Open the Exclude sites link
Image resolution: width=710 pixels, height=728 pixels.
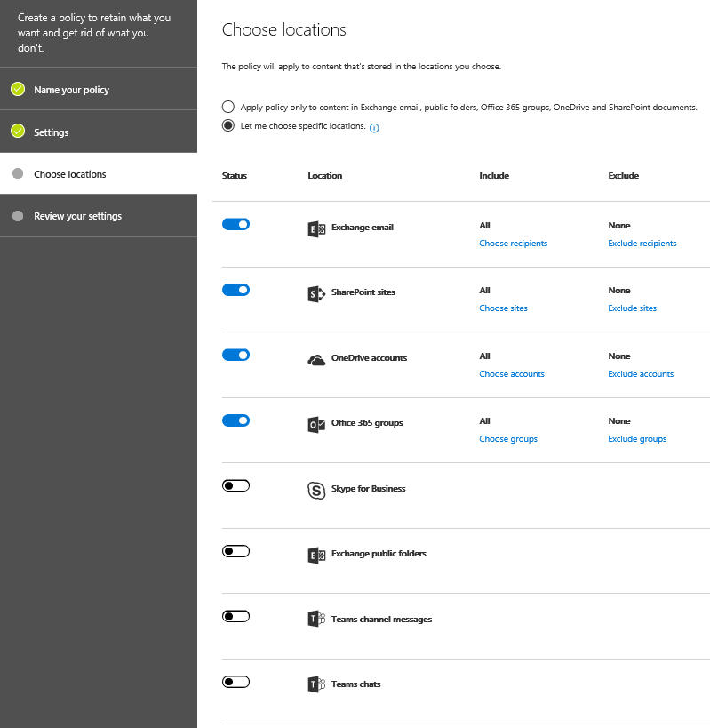coord(632,308)
